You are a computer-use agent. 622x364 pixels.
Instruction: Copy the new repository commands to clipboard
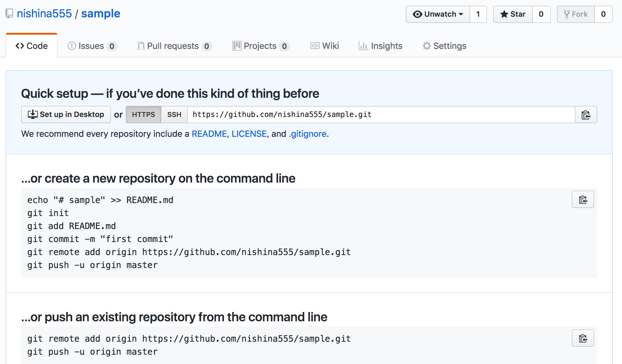pos(583,200)
